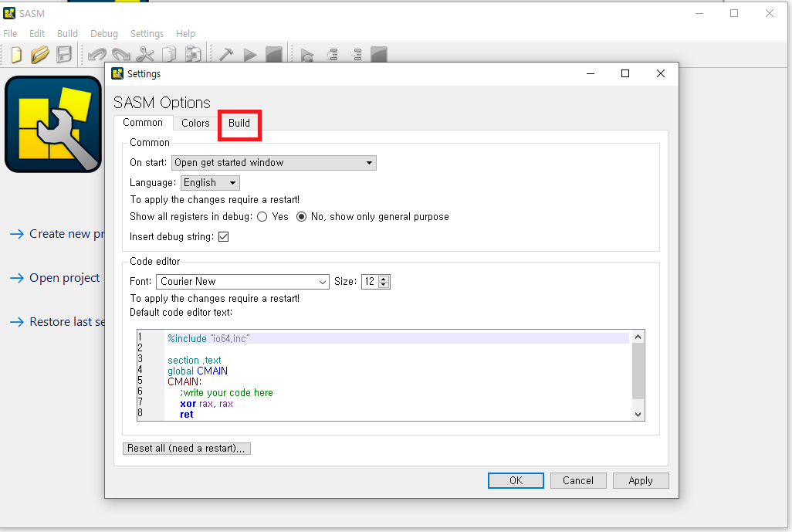Switch to the Colors tab
Viewport: 792px width, 532px height.
[195, 124]
